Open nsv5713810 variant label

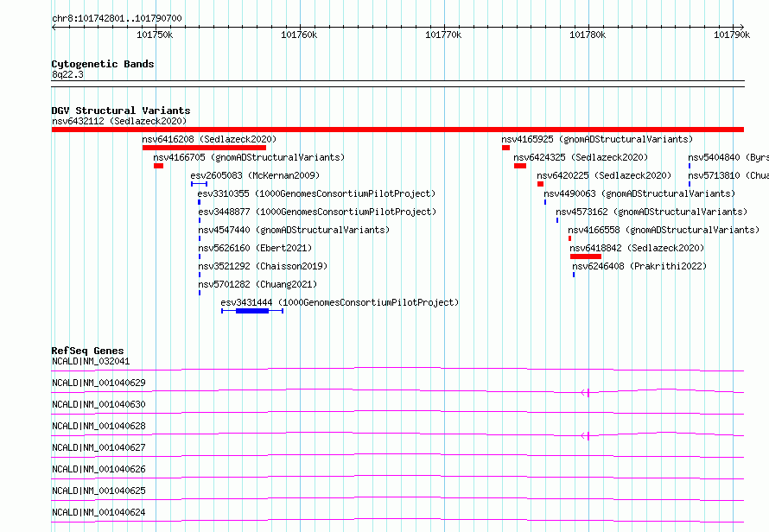(728, 175)
